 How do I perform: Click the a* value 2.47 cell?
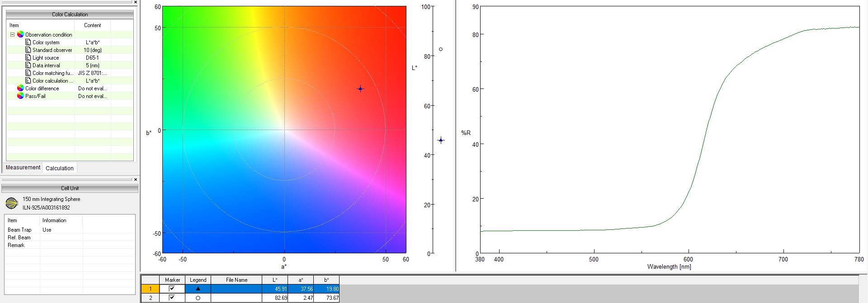click(301, 298)
